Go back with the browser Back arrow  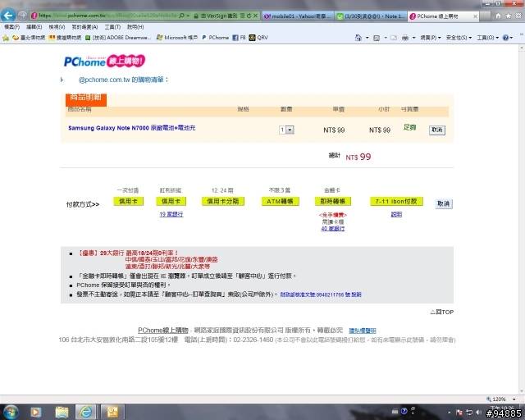(x=8, y=15)
